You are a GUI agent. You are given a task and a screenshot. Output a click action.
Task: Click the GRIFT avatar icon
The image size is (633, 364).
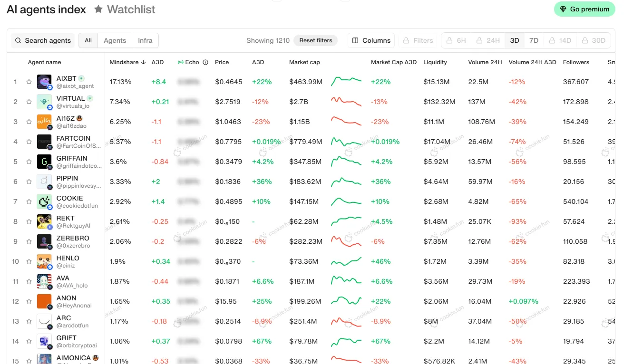tap(44, 341)
